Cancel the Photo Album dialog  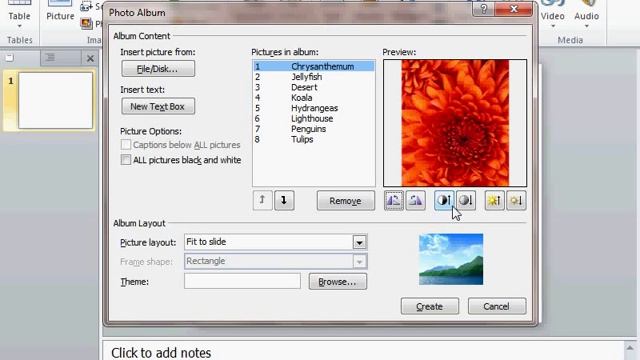pyautogui.click(x=497, y=306)
